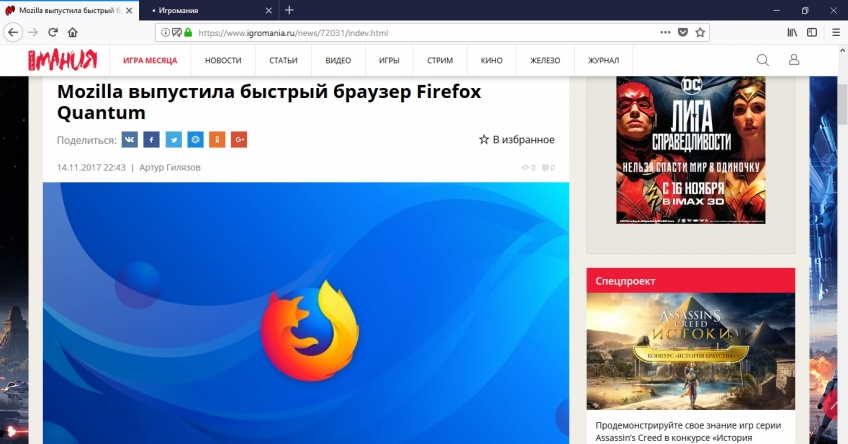Click author name Артур Гилязов
This screenshot has height=444, width=848.
click(x=170, y=168)
